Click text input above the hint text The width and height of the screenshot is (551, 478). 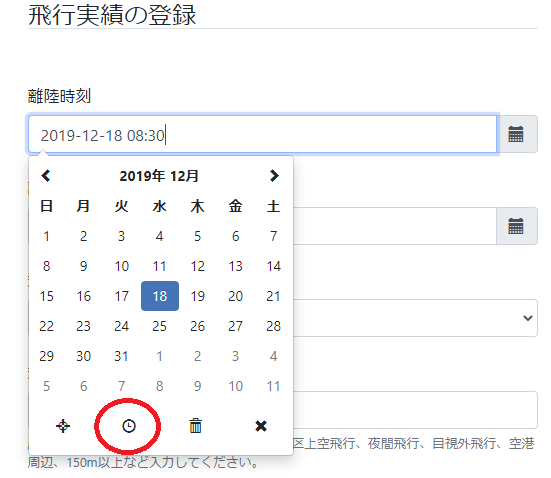tap(415, 410)
